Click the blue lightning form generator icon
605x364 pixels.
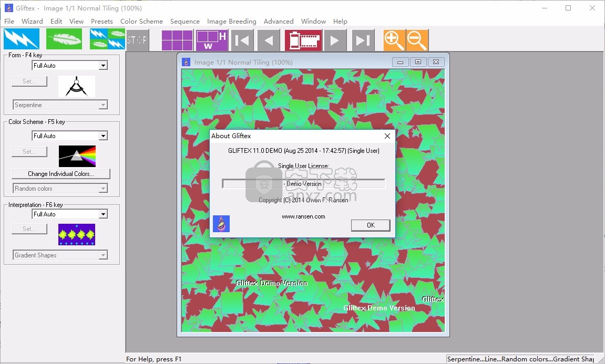[x=22, y=39]
